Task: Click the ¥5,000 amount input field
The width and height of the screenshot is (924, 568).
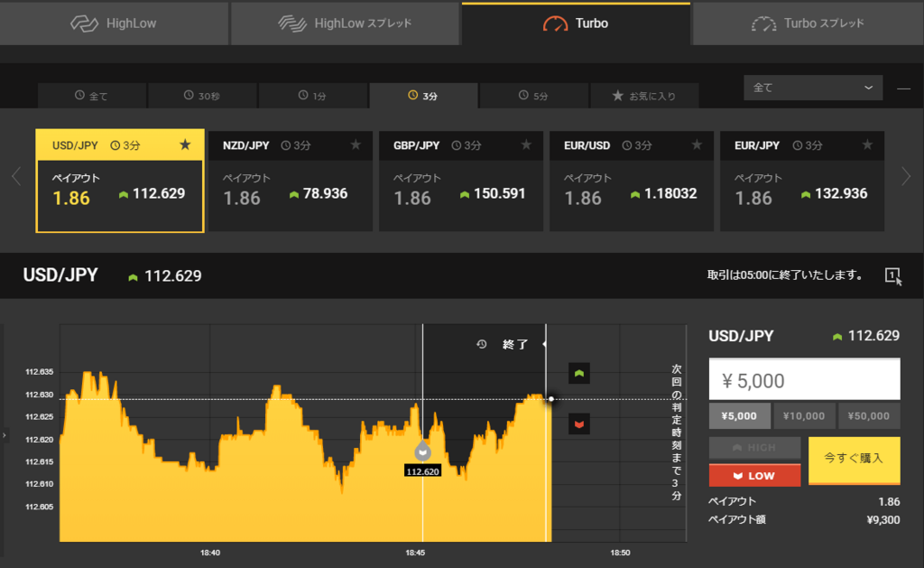Action: [x=804, y=378]
